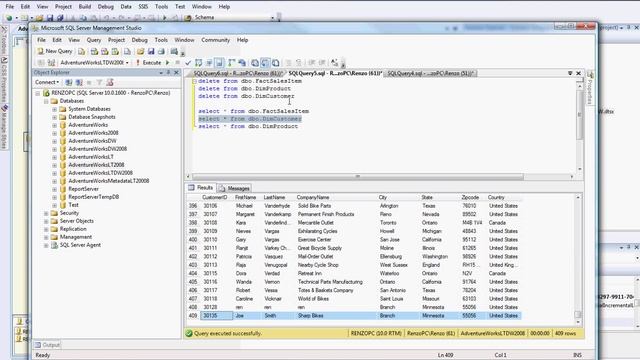Screen dimensions: 640x360
Task: Select Results to File mode
Action: 276,63
